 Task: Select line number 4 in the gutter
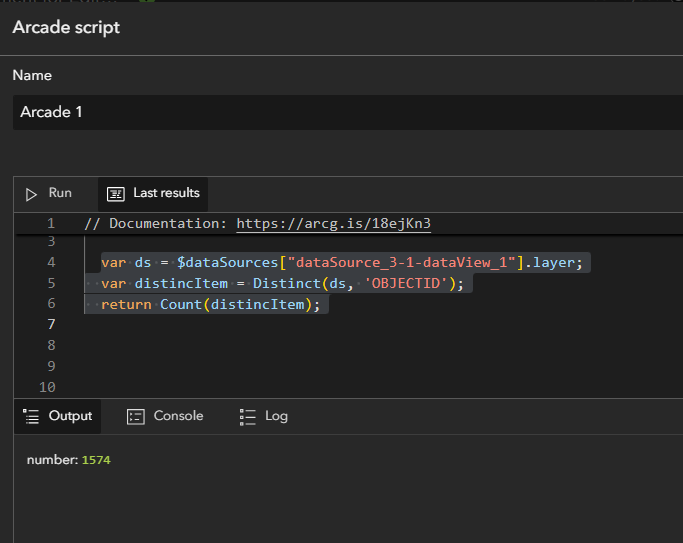[x=50, y=263]
